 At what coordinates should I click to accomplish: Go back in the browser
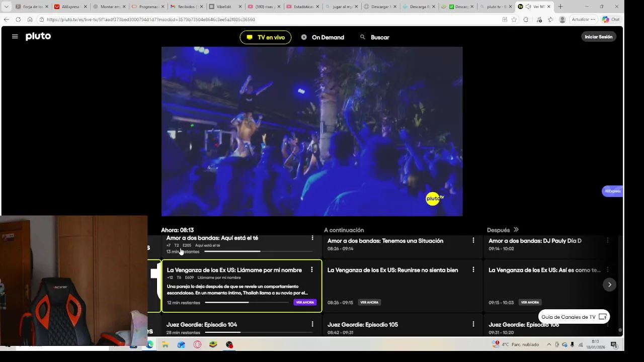(6, 20)
